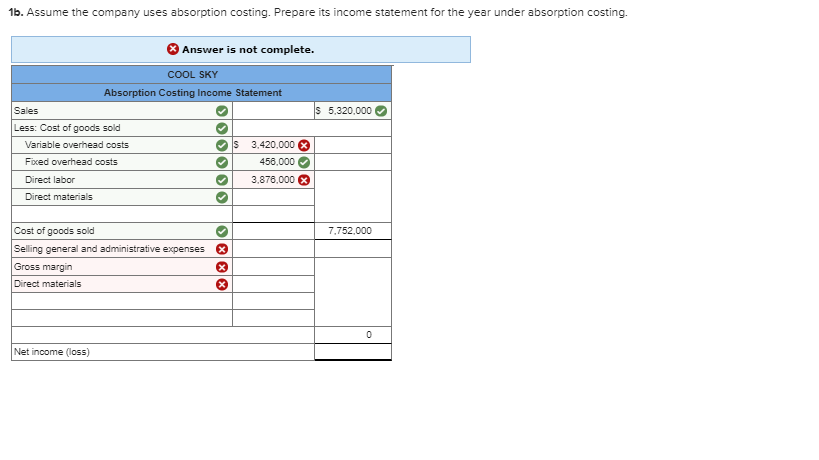Screen dimensions: 819x460
Task: Click the "Answer is not complete." banner text
Action: (x=248, y=50)
